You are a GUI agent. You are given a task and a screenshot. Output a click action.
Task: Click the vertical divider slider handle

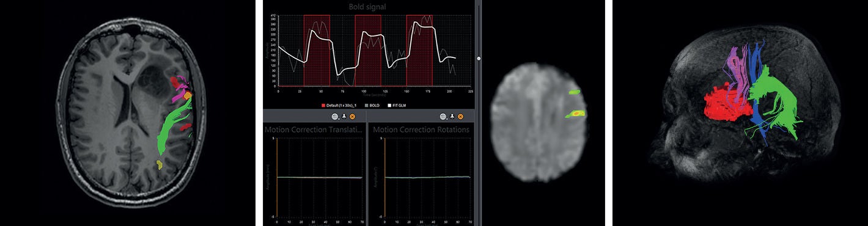(x=479, y=59)
